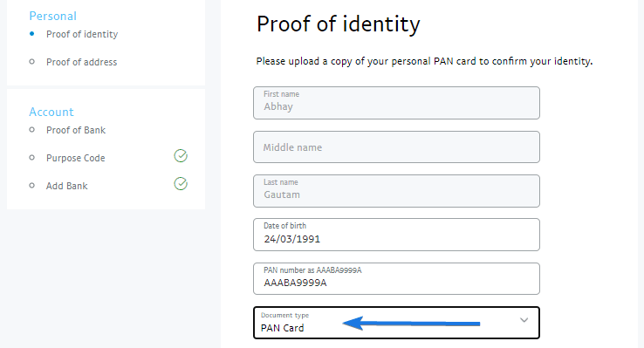644x348 pixels.
Task: Open the Proof of Bank step
Action: [76, 130]
